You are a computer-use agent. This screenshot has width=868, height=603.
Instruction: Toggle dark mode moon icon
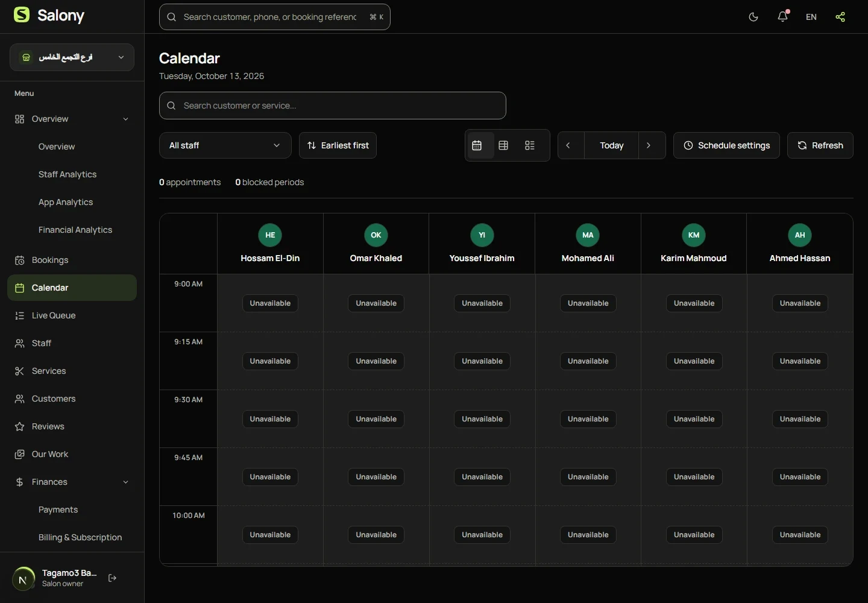(753, 17)
